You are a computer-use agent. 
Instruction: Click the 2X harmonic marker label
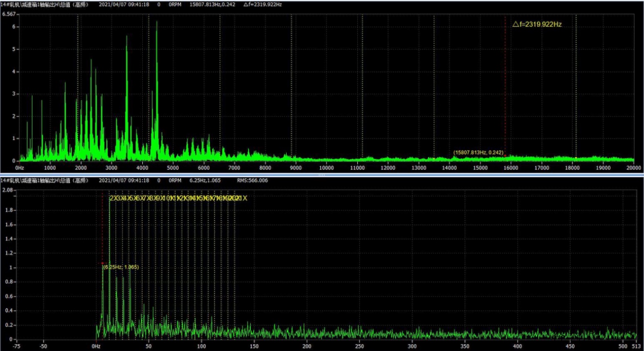(x=112, y=198)
